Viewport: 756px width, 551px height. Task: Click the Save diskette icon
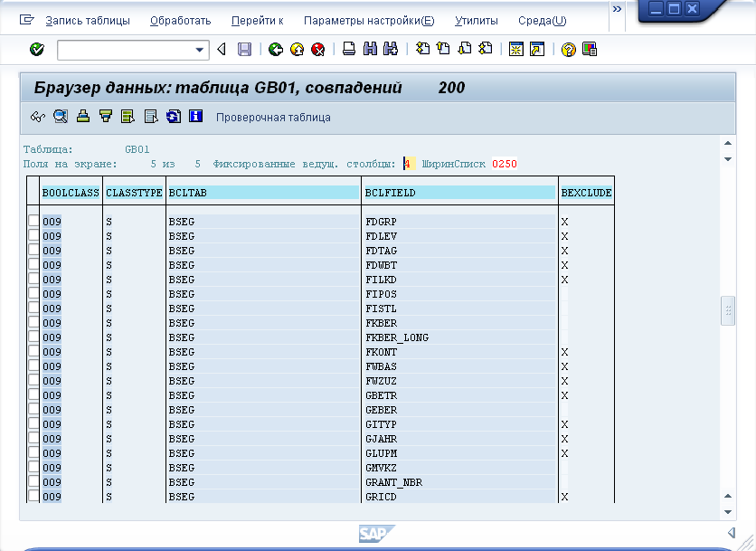tap(244, 50)
